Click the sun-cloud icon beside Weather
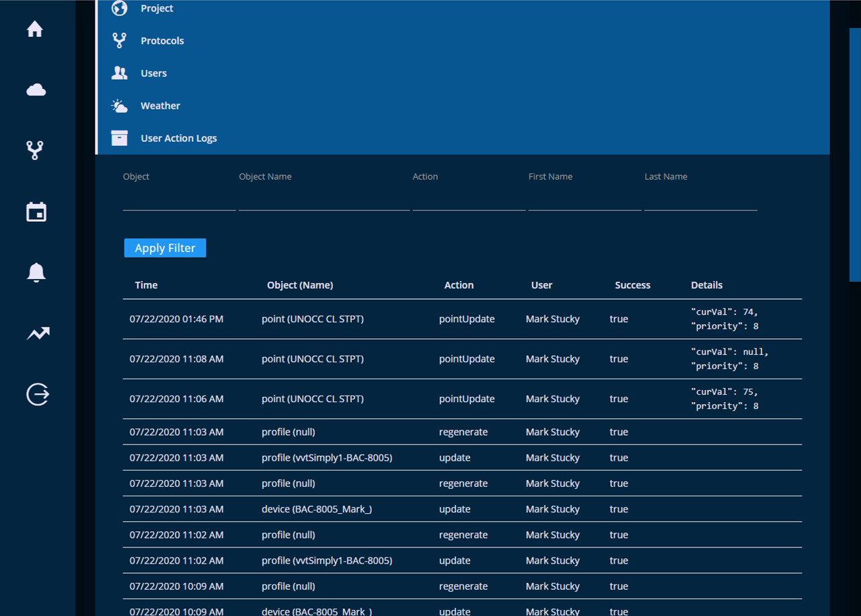The image size is (861, 616). coord(119,106)
